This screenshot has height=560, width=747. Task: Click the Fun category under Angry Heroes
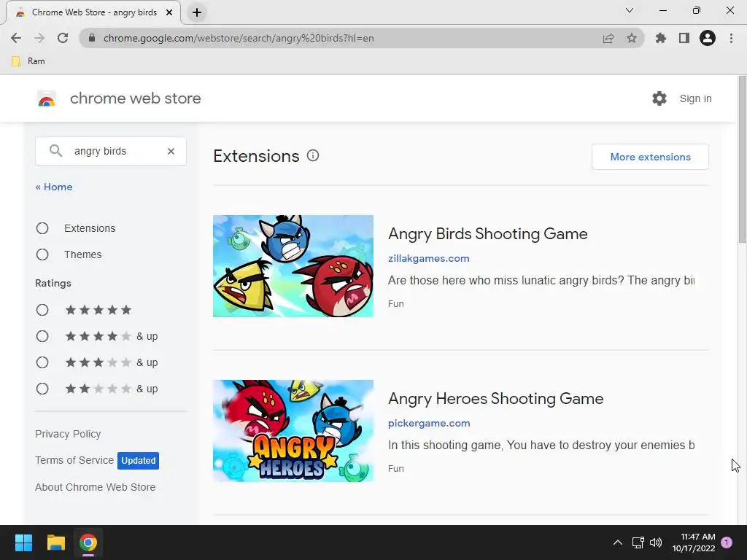(396, 469)
